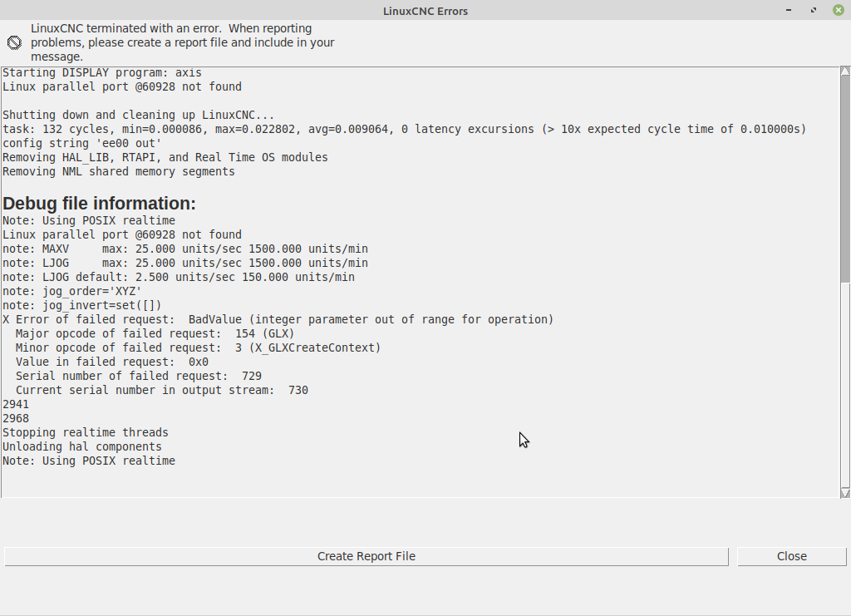Close the LinuxCNC Errors dialog
This screenshot has width=851, height=616.
point(792,556)
